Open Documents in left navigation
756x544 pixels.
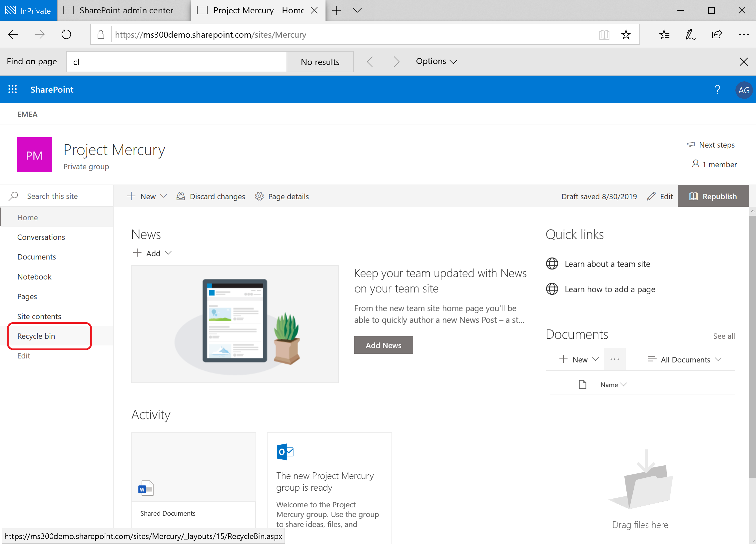[37, 257]
